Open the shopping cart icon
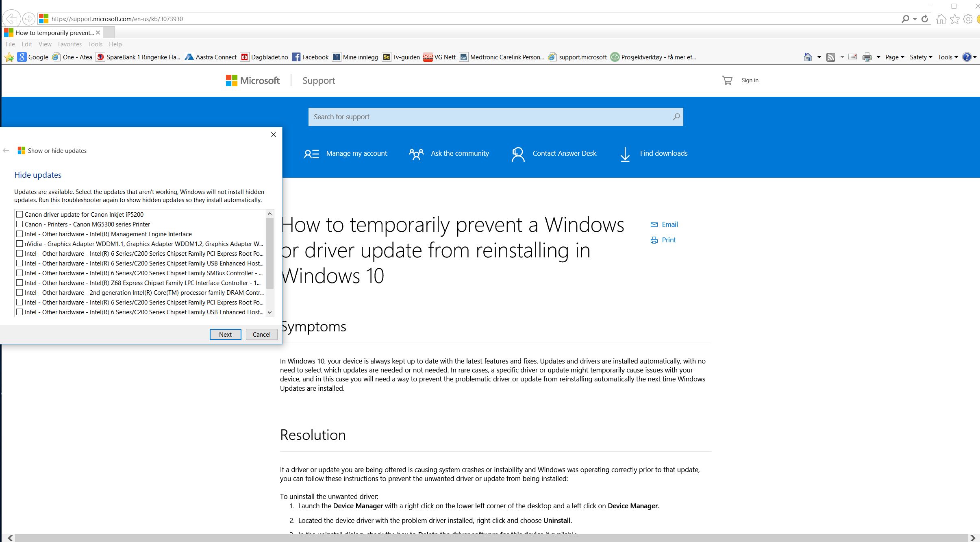Image resolution: width=980 pixels, height=542 pixels. 727,81
